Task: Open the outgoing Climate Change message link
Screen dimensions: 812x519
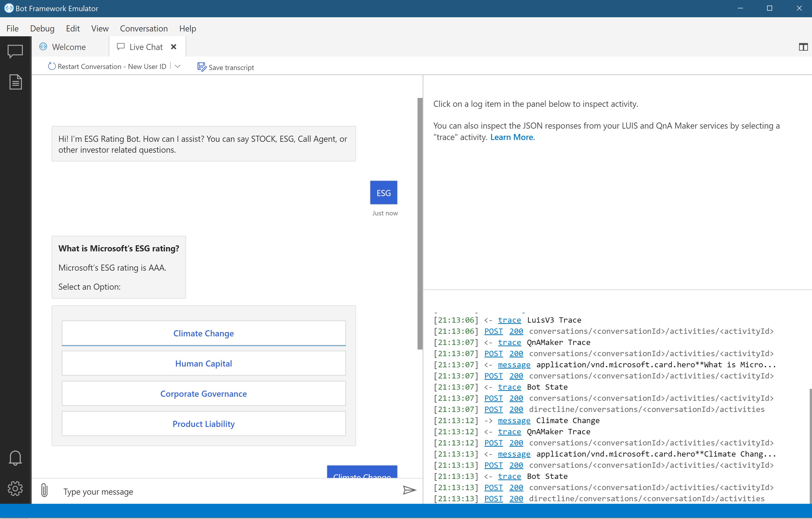Action: pos(514,421)
